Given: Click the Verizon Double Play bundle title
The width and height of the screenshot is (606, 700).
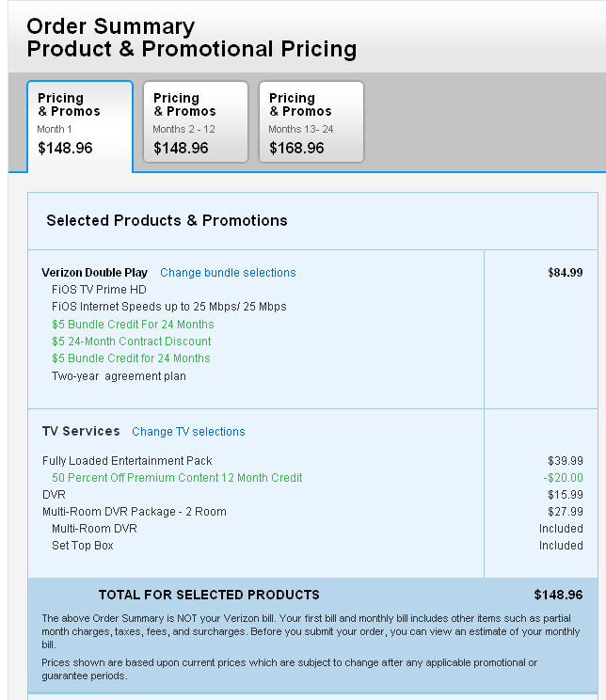Looking at the screenshot, I should point(94,273).
